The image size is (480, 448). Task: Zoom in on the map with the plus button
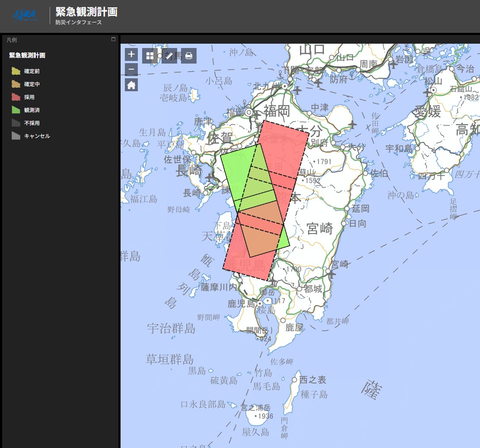(x=131, y=54)
